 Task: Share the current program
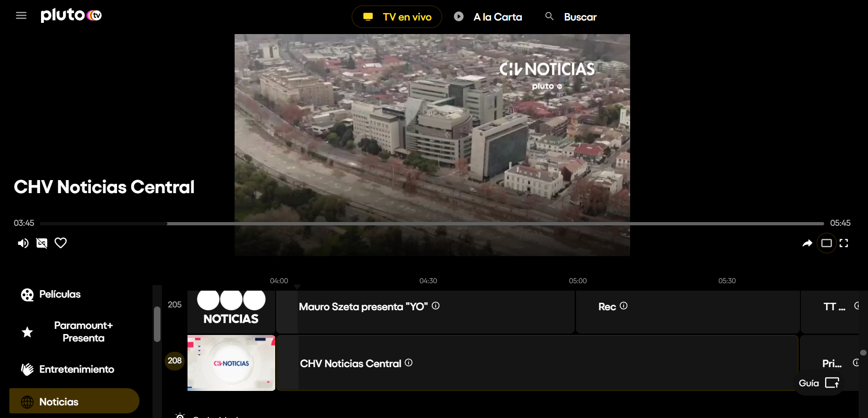click(807, 243)
